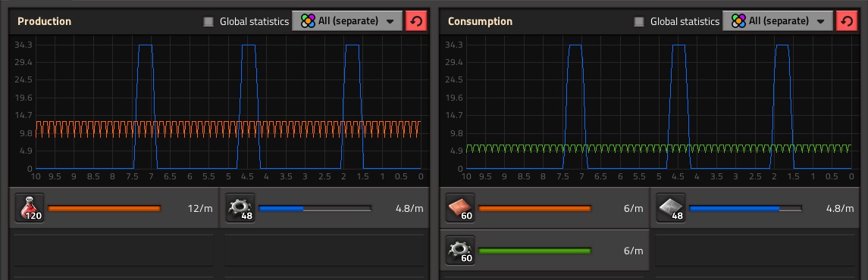Click the science pack icon in Production
The image size is (868, 280).
(30, 208)
